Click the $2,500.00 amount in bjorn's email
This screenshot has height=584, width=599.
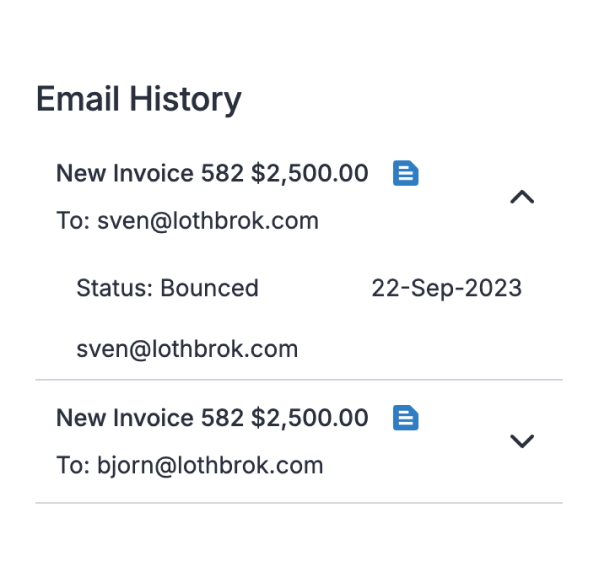pyautogui.click(x=309, y=418)
